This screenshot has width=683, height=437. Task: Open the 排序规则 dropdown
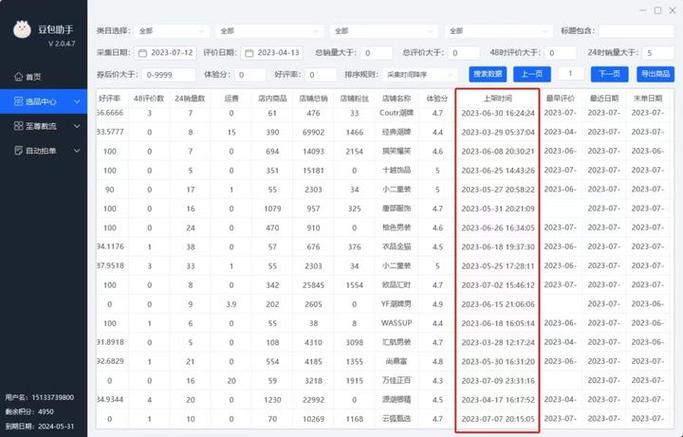pos(420,75)
